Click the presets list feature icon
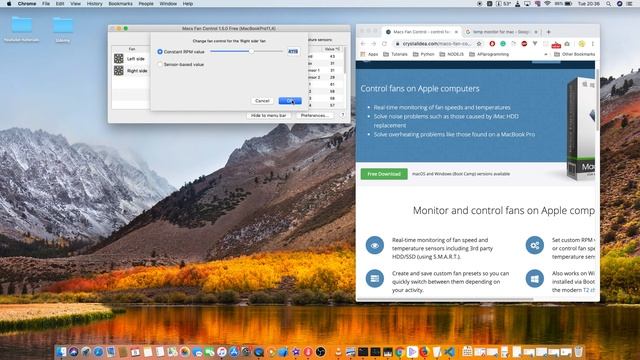 click(374, 279)
